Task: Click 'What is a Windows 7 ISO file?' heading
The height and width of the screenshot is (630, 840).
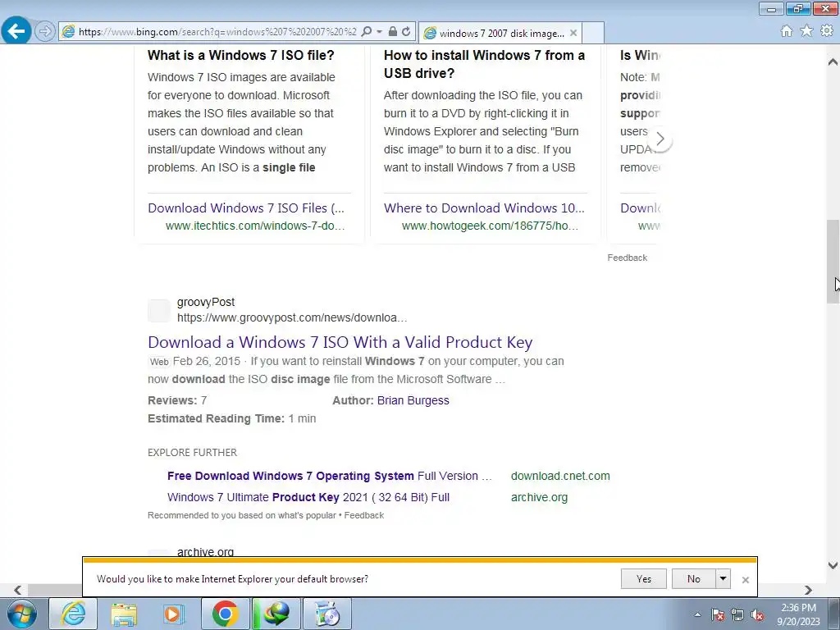Action: 241,55
